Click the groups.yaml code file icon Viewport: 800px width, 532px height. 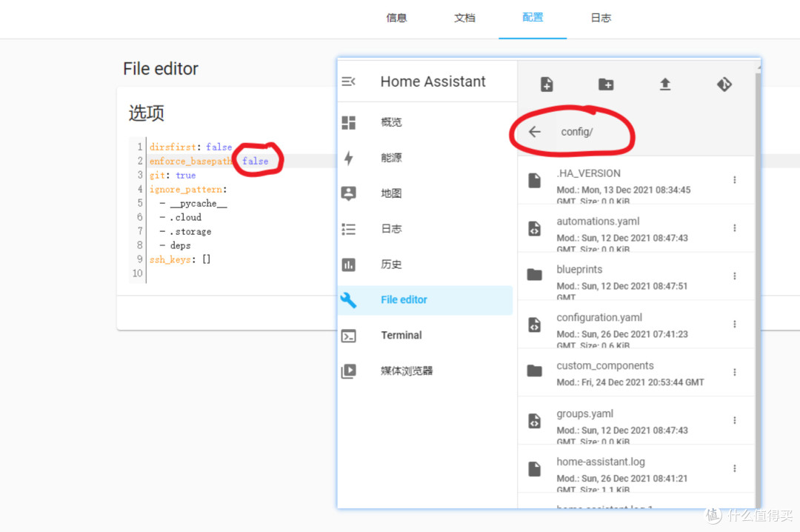pos(534,421)
